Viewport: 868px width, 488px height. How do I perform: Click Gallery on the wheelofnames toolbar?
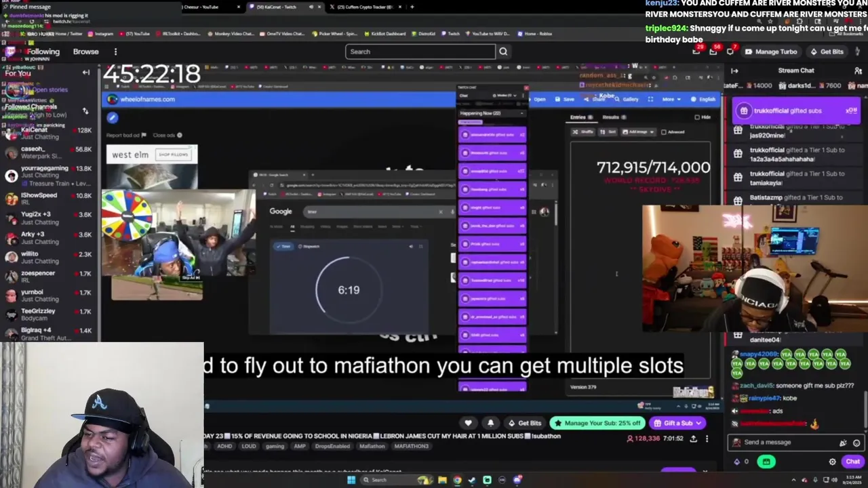627,99
